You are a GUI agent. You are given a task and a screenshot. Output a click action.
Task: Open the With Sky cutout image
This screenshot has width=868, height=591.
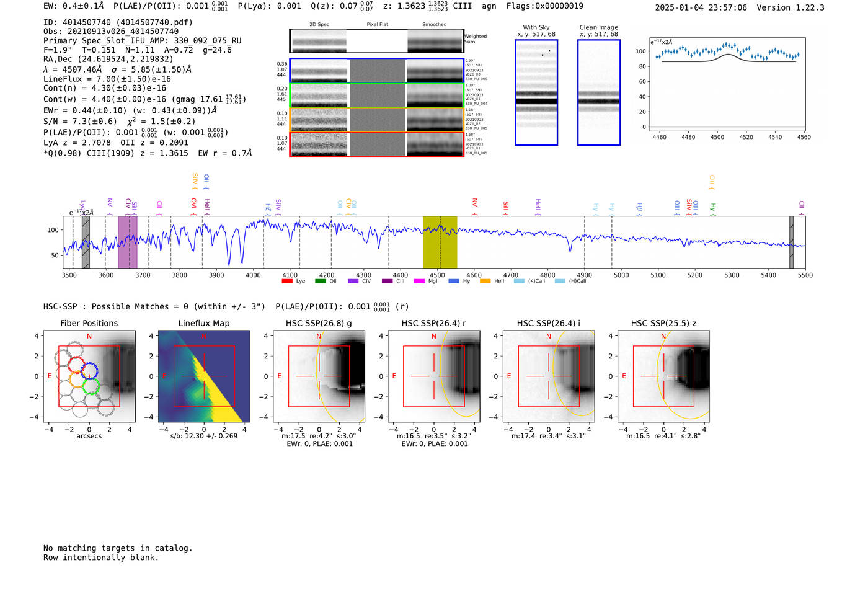coord(536,92)
